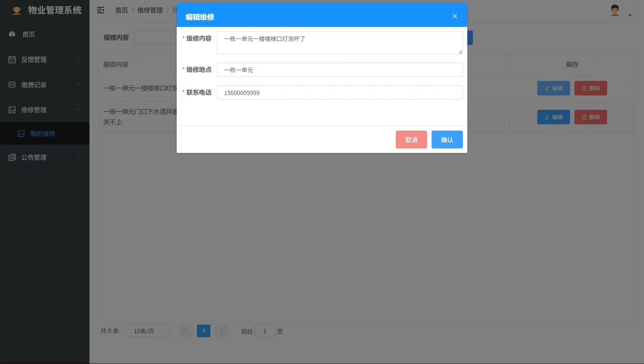Close the 编辑维修 dialog with X
Viewport: 644px width, 364px height.
pos(454,16)
